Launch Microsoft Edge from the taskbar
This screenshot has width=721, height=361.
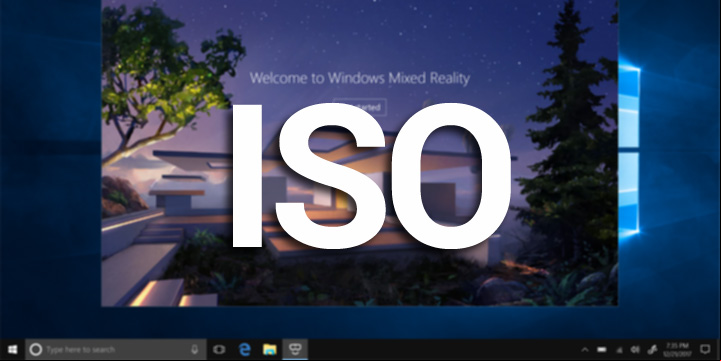[x=245, y=350]
